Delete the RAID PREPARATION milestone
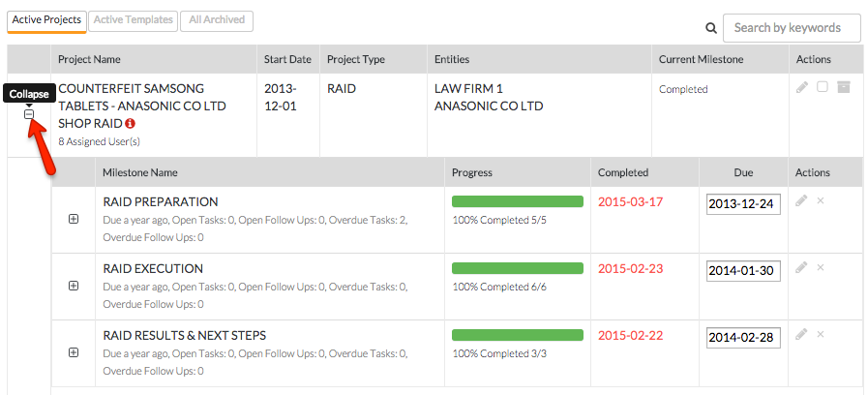868x395 pixels. [821, 200]
